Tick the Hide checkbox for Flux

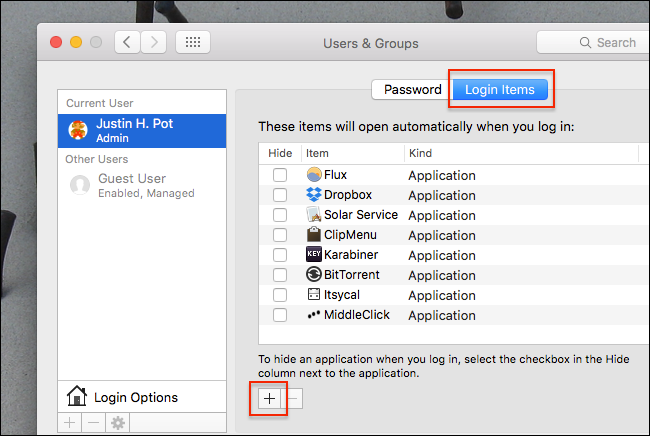click(280, 175)
